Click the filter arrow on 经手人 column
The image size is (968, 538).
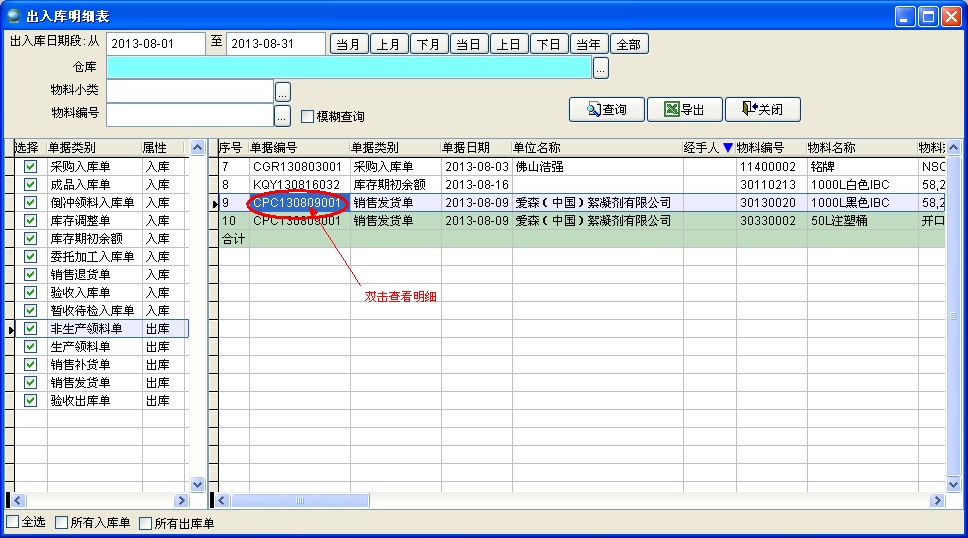pyautogui.click(x=727, y=148)
